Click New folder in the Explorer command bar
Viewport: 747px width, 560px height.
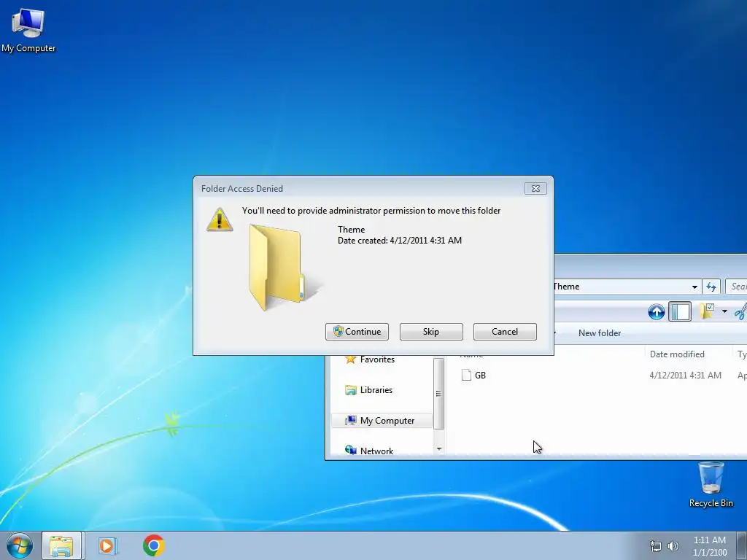click(x=600, y=333)
